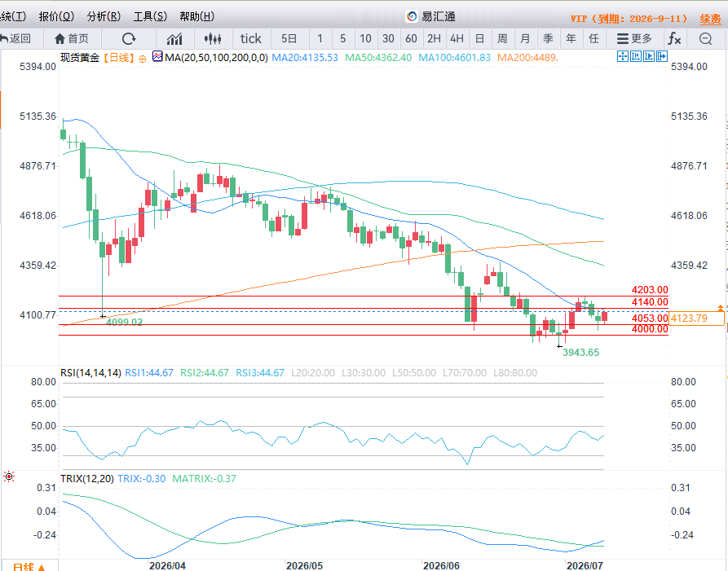Open the fx formula indicator icon
This screenshot has height=571, width=728.
tap(674, 38)
